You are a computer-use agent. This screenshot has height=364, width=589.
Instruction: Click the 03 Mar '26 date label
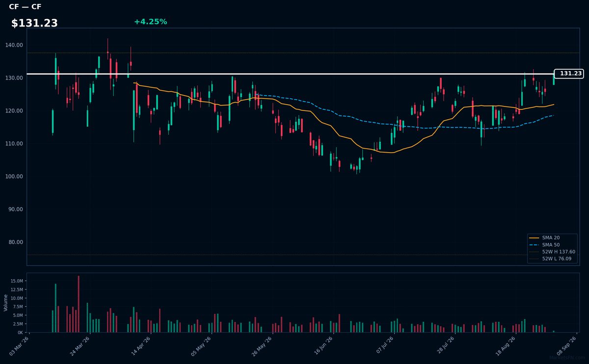tap(20, 346)
